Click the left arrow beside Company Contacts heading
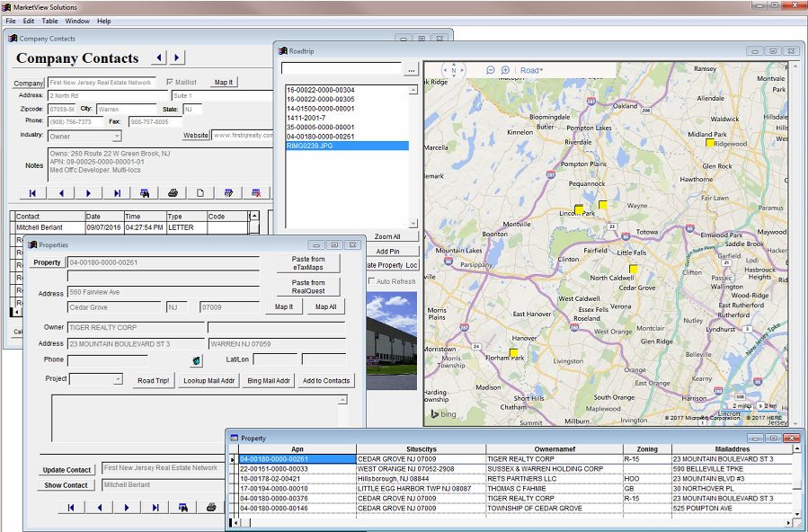 159,58
